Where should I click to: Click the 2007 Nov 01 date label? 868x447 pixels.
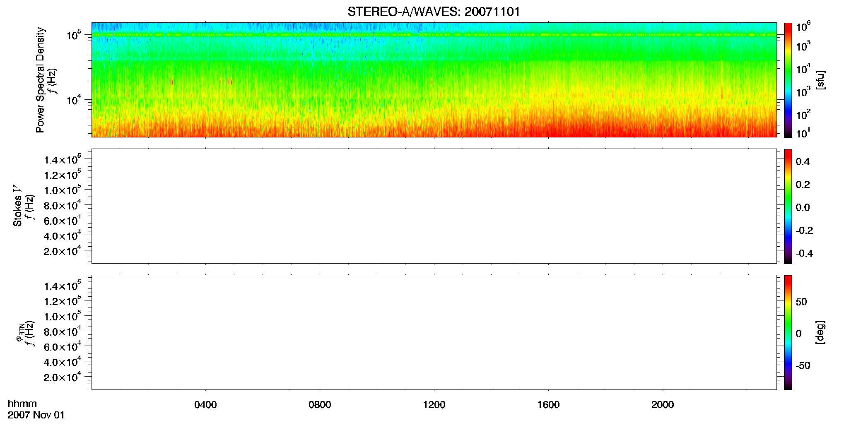click(36, 415)
